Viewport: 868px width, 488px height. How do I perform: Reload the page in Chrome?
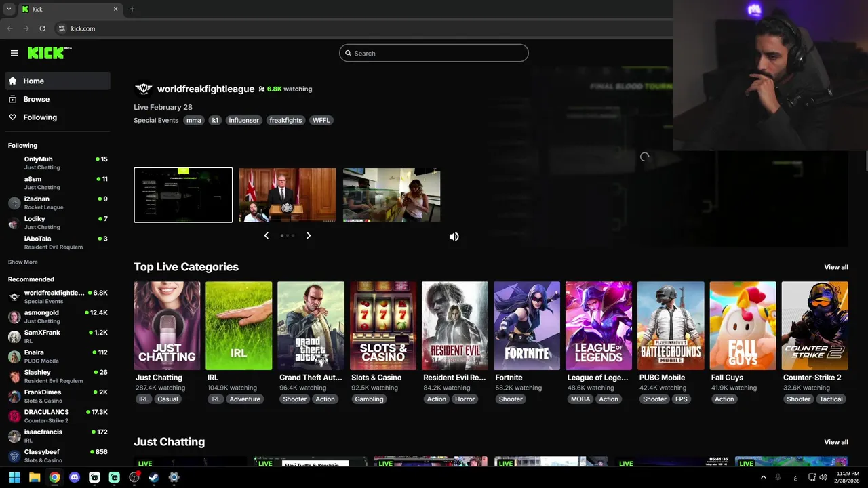(42, 28)
